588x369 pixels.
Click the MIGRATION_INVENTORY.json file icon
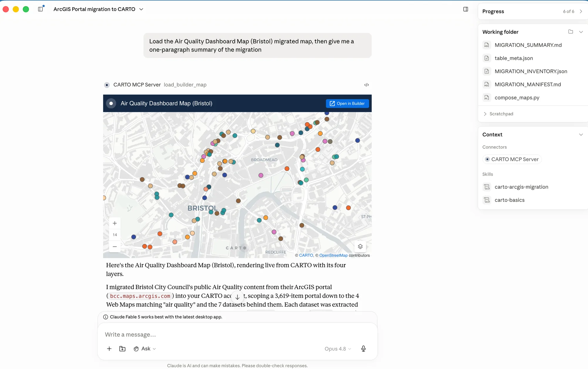[x=487, y=71]
